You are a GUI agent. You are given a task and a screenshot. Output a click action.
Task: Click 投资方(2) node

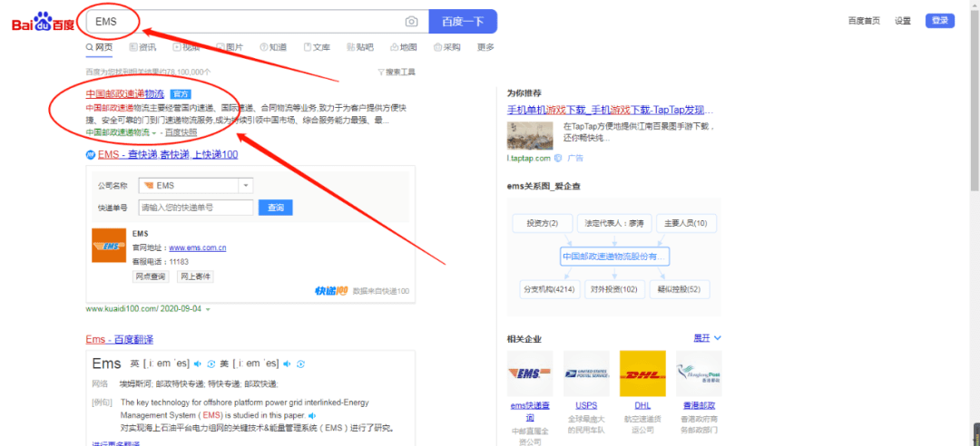click(542, 223)
